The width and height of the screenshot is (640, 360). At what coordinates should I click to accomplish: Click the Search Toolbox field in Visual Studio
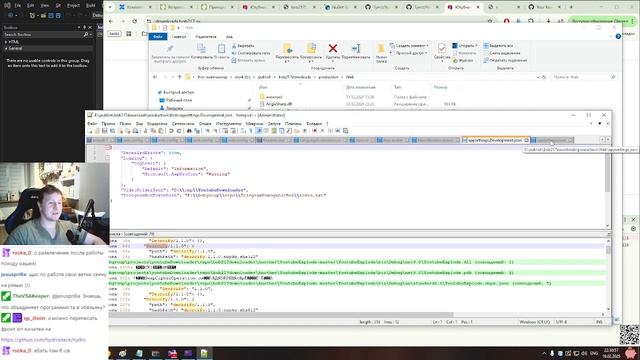tap(47, 35)
